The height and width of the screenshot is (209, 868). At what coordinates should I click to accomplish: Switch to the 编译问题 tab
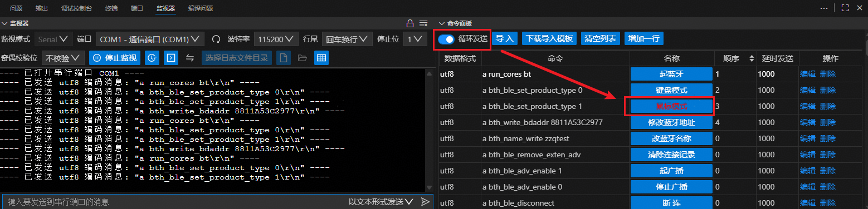point(201,8)
